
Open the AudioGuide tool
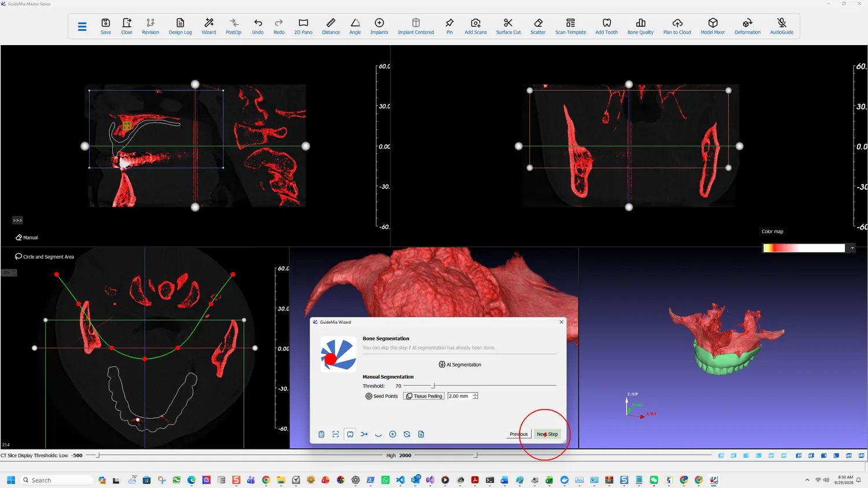[x=782, y=26]
